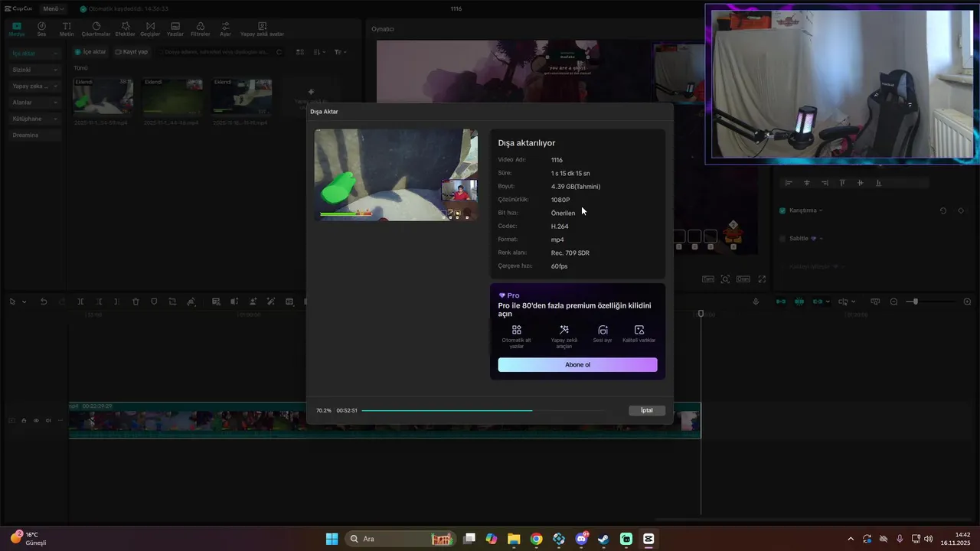Click the Yapay zekâ araçları feature icon
Screen dimensions: 980x551
click(x=564, y=330)
